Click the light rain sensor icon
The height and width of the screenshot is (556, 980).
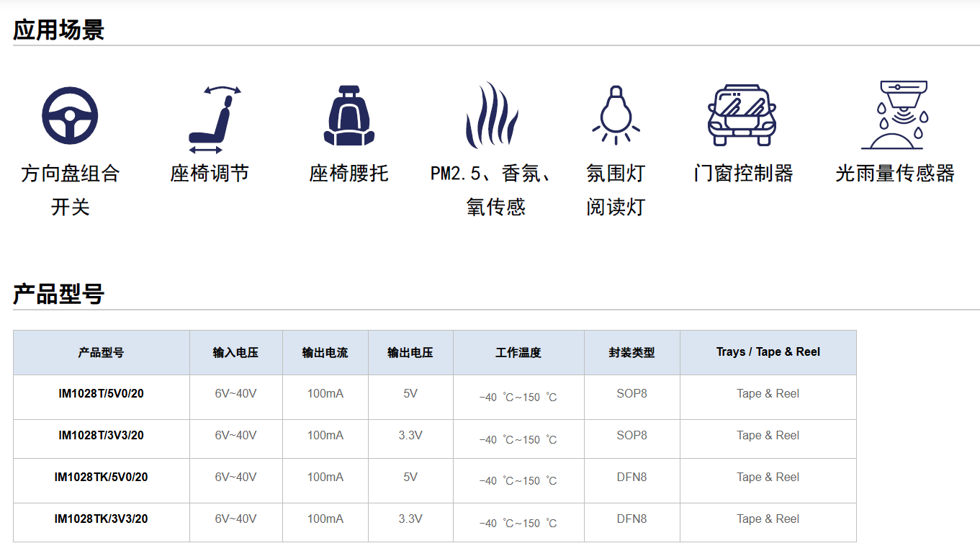click(894, 115)
